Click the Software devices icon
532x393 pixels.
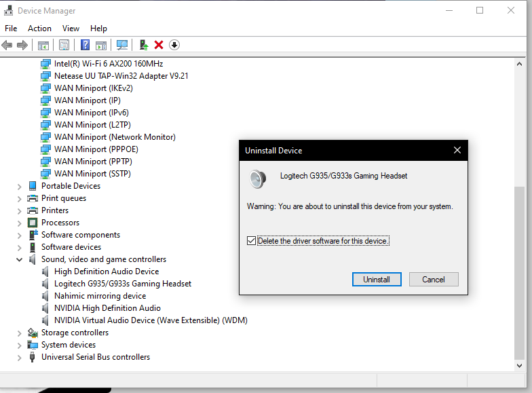(x=33, y=247)
